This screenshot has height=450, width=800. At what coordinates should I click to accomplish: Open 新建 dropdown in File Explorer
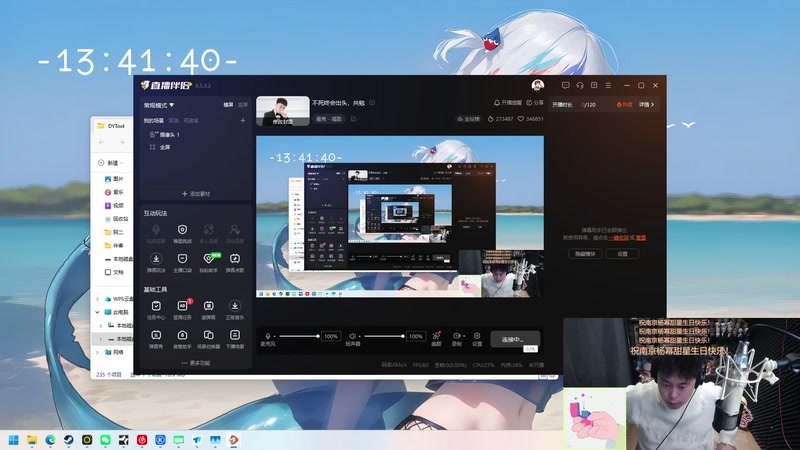111,163
